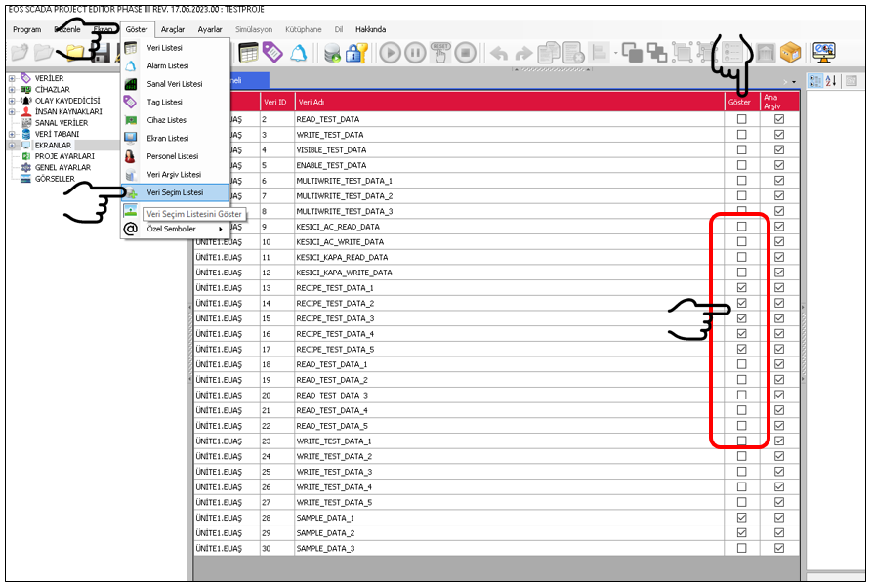Open the Özel Semboller submenu arrow
This screenshot has width=873, height=588.
click(221, 229)
